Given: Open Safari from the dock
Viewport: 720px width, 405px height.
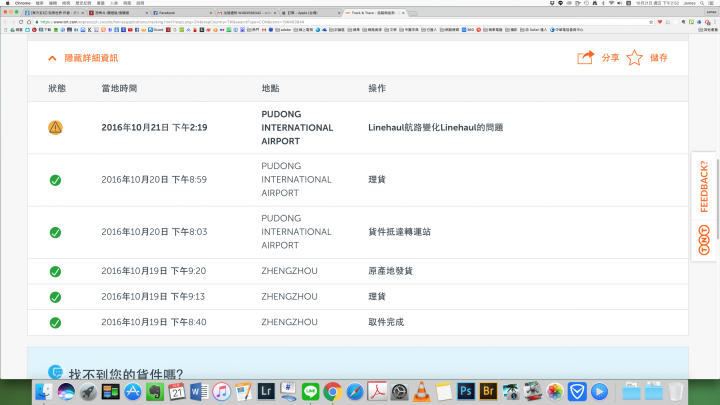Looking at the screenshot, I should 354,392.
